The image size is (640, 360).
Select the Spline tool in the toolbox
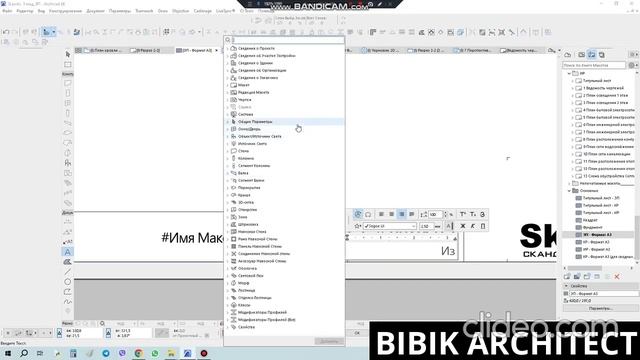[68, 302]
